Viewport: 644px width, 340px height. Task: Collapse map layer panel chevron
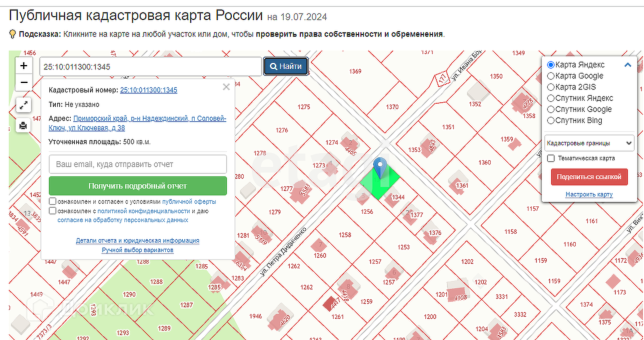(x=627, y=65)
